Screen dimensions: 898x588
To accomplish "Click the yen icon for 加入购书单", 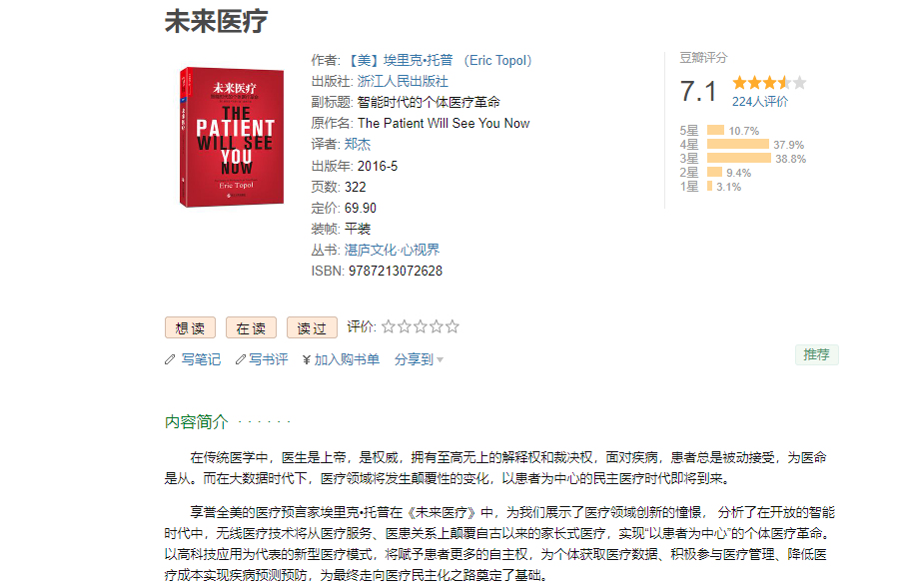I will point(307,359).
